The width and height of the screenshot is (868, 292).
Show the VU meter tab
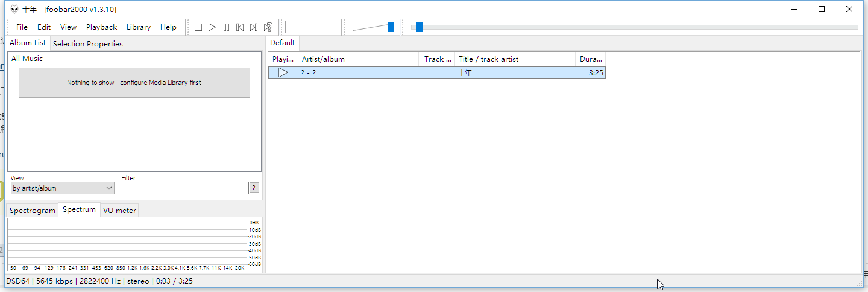pyautogui.click(x=119, y=211)
